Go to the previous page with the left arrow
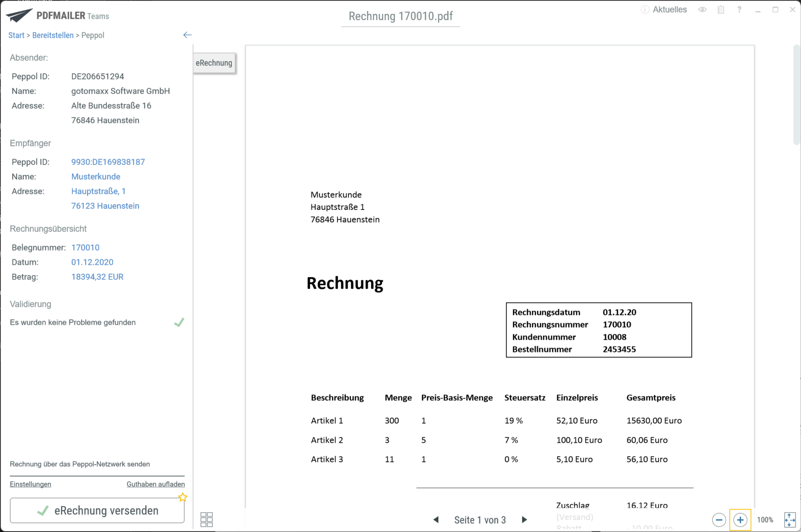Screen dimensions: 801x532 pos(436,520)
